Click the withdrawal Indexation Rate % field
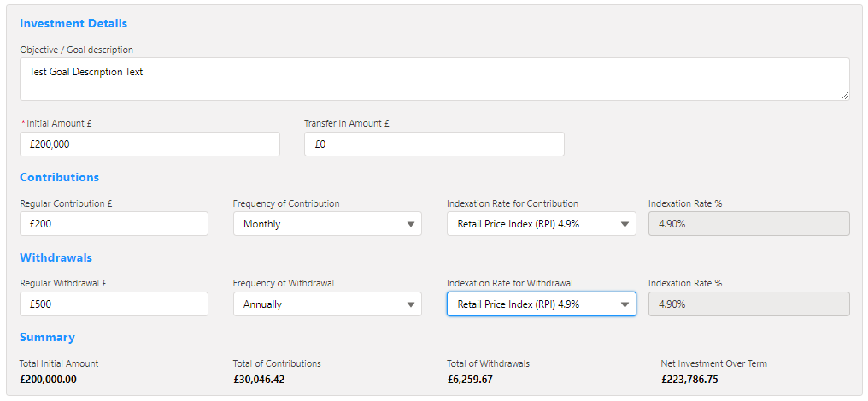This screenshot has width=868, height=401. coord(748,304)
